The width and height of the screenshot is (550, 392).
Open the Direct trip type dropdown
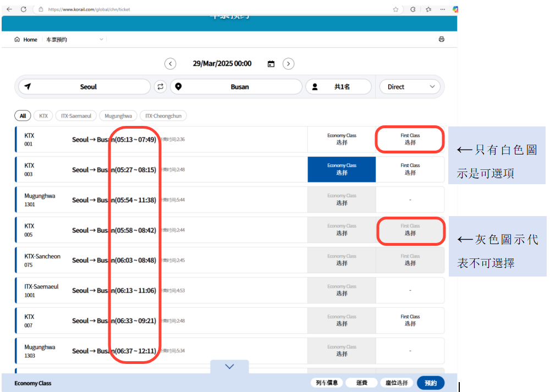point(410,87)
